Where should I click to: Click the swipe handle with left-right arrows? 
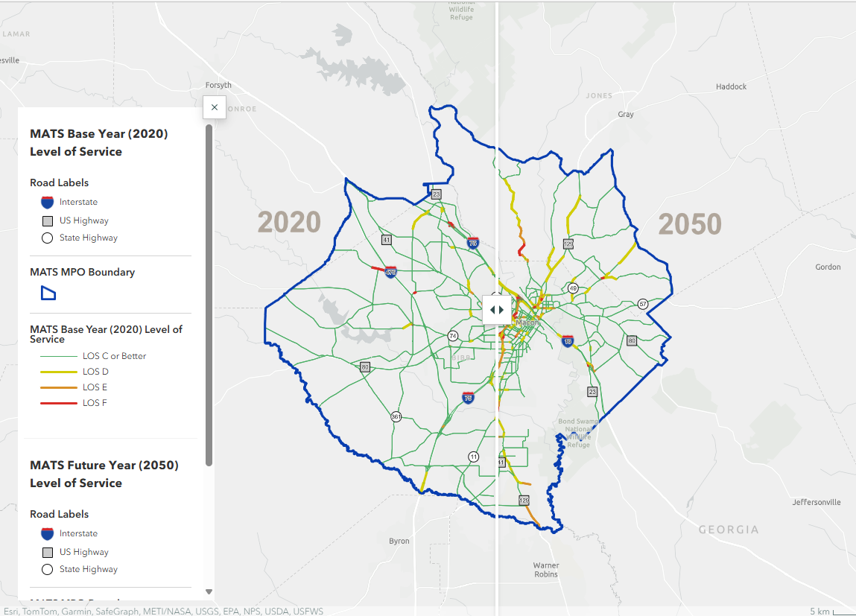pyautogui.click(x=497, y=310)
